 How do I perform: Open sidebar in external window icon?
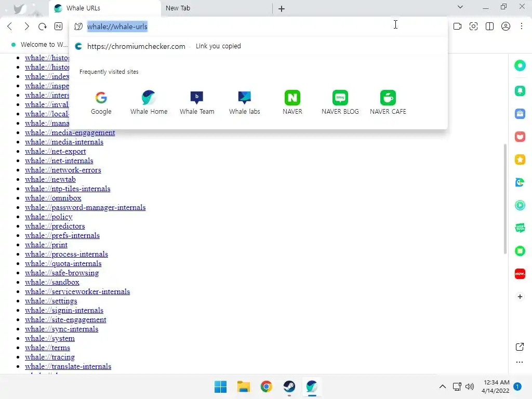(x=520, y=347)
